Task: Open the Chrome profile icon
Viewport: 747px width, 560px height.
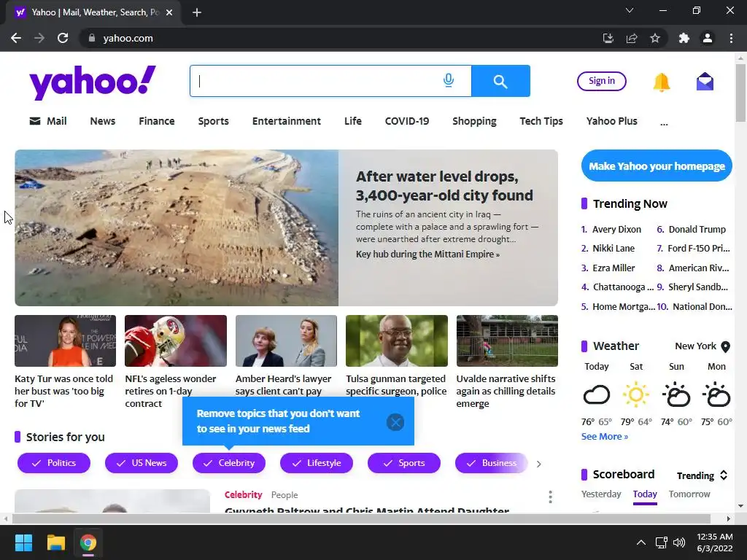Action: tap(708, 38)
